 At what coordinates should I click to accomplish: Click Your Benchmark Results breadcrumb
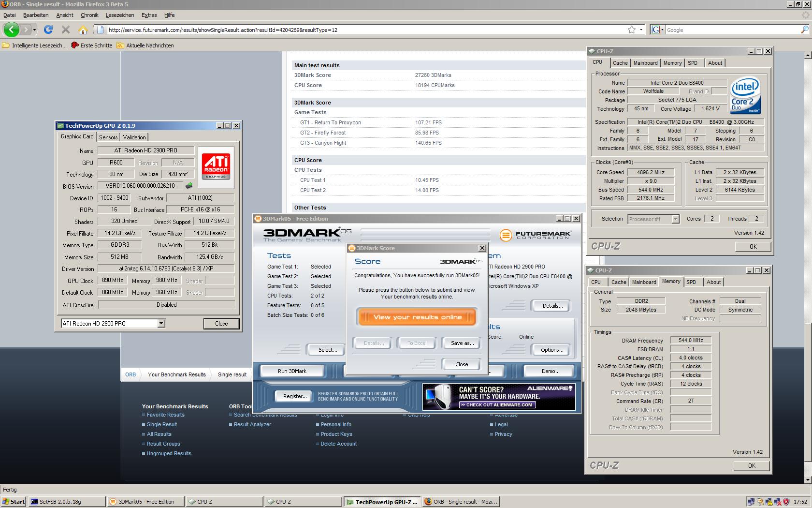(x=176, y=374)
